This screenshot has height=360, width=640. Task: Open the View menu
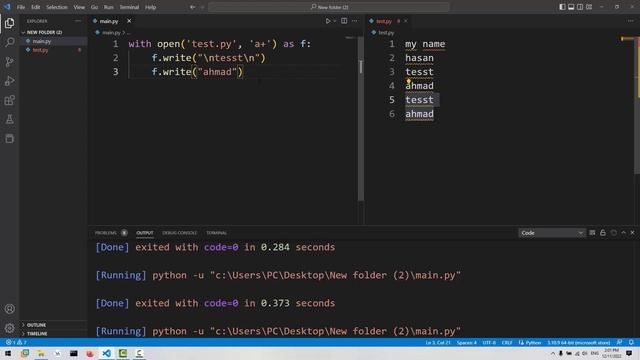tap(79, 7)
